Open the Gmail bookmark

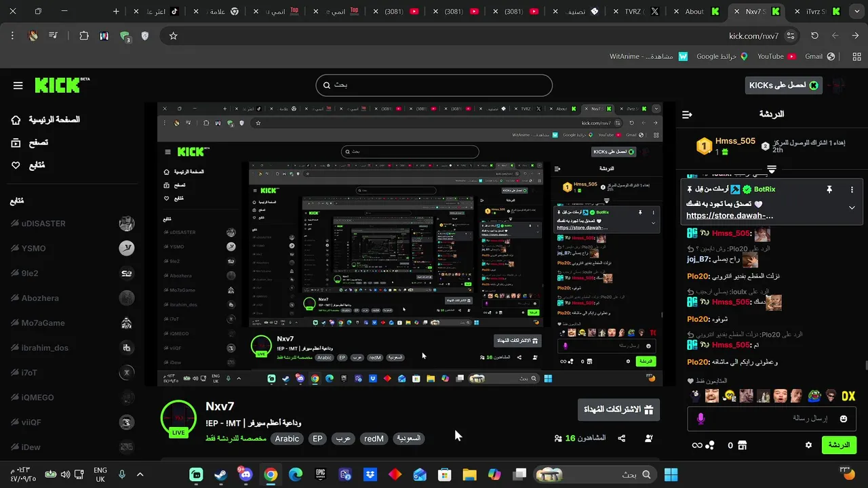[821, 56]
